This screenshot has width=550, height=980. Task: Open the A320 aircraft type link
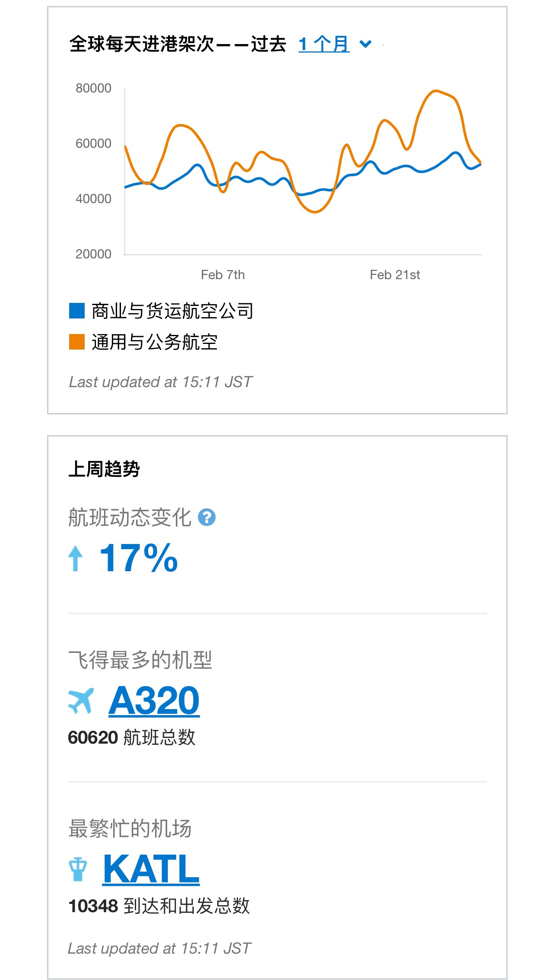[154, 700]
